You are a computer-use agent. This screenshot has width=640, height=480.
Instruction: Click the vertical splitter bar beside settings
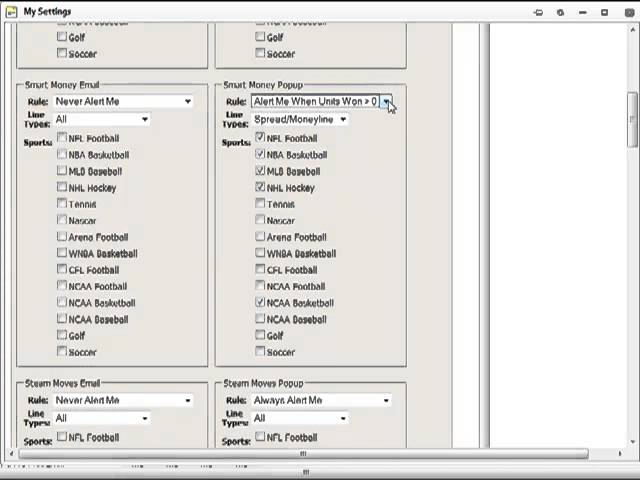[x=484, y=236]
